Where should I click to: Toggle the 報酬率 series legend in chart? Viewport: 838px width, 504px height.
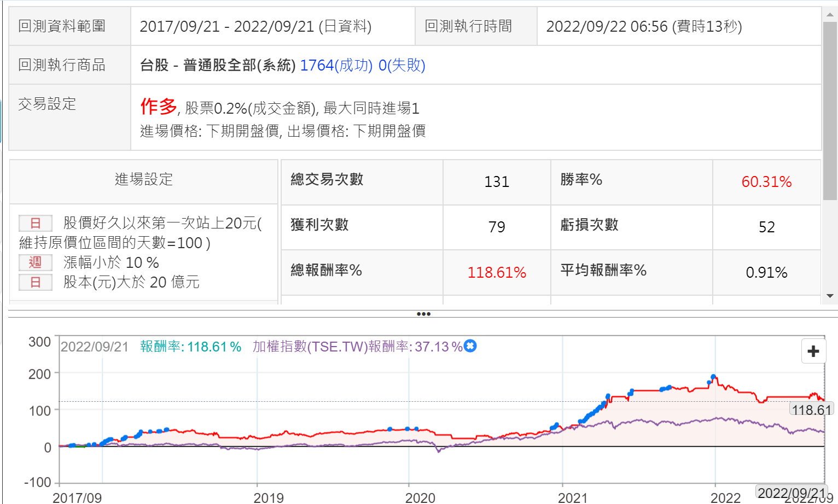pos(190,347)
